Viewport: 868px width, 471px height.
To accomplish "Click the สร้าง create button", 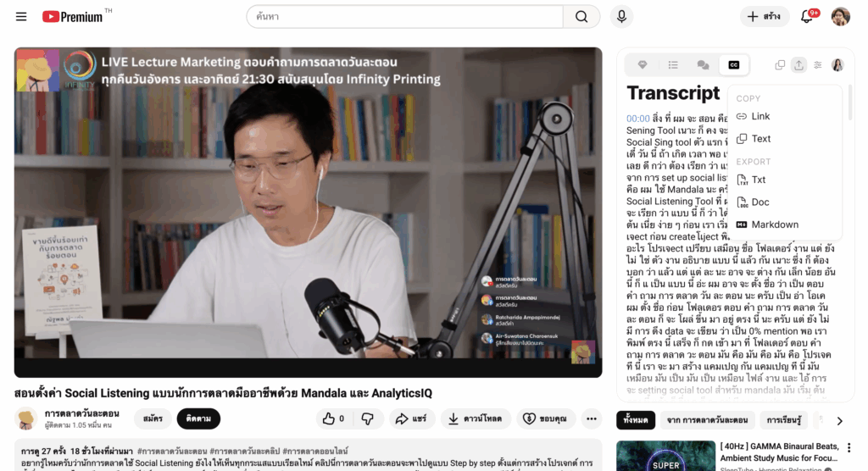I will click(764, 17).
